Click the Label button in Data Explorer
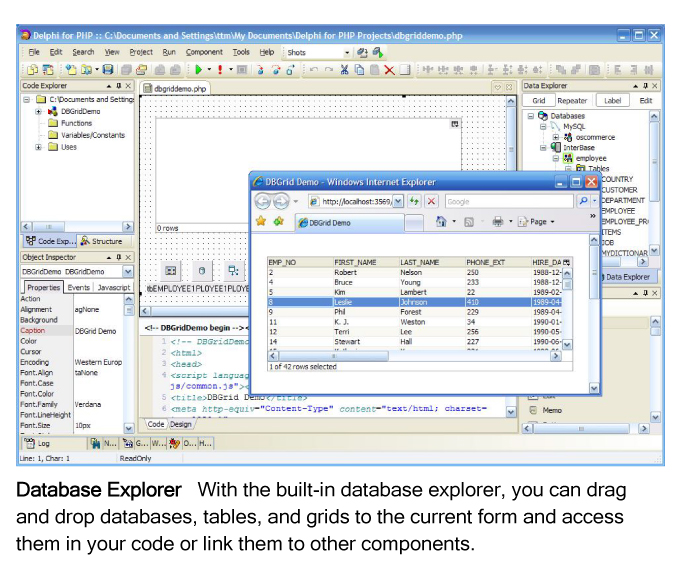 pos(612,101)
